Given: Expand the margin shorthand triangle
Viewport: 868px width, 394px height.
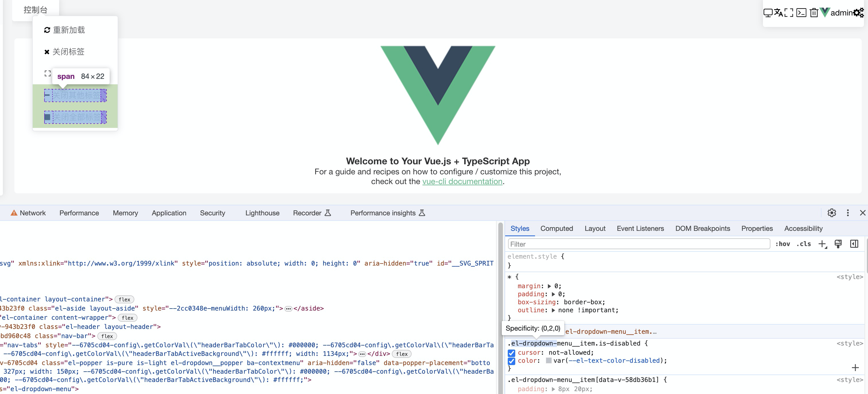Looking at the screenshot, I should click(x=549, y=286).
